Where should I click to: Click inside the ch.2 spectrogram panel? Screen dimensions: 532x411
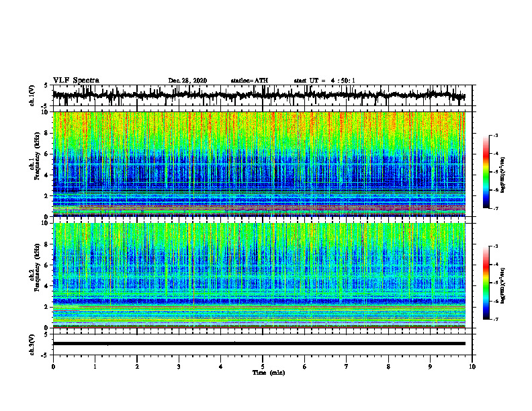pyautogui.click(x=259, y=275)
